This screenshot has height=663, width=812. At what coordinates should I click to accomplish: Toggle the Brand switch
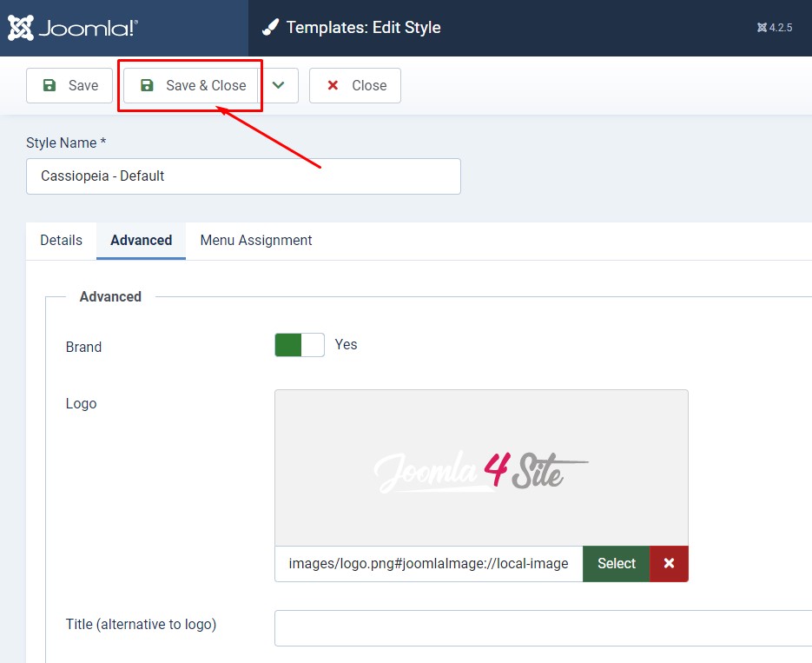tap(299, 345)
